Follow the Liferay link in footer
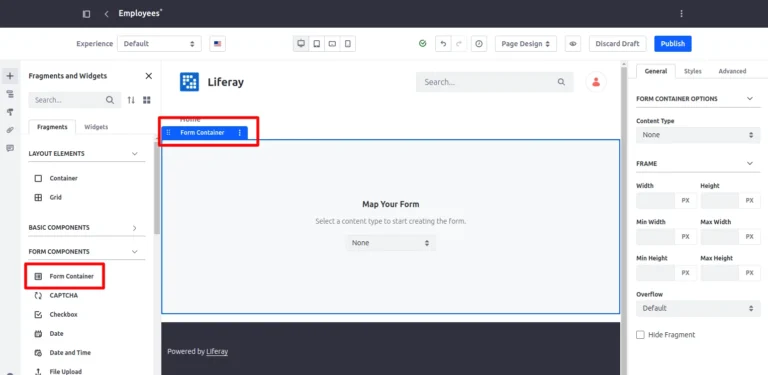Image resolution: width=768 pixels, height=375 pixels. (217, 352)
